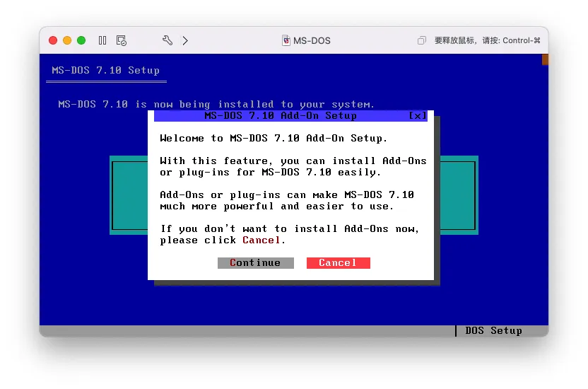This screenshot has width=588, height=389.
Task: Open virtual machine settings wrench icon
Action: coord(167,40)
